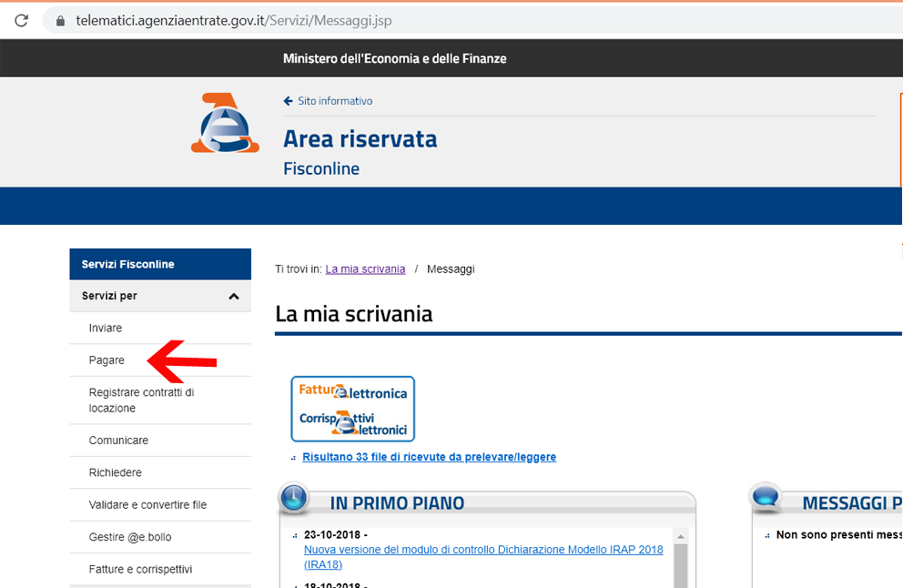The image size is (903, 588).
Task: Click the Fisconline subtitle text
Action: (321, 168)
